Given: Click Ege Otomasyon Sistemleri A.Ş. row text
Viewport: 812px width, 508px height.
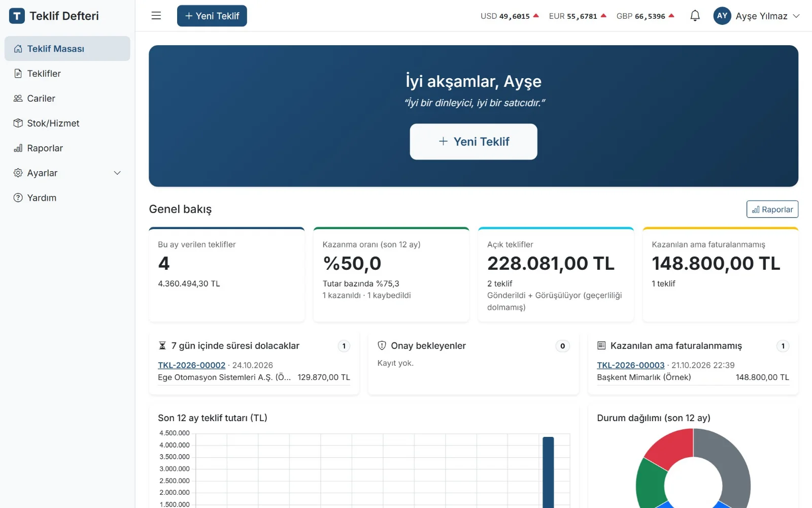Looking at the screenshot, I should [224, 377].
